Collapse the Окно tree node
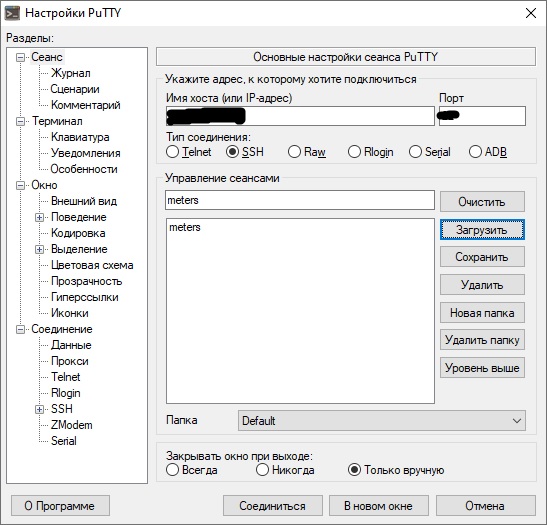547x525 pixels. [x=21, y=185]
